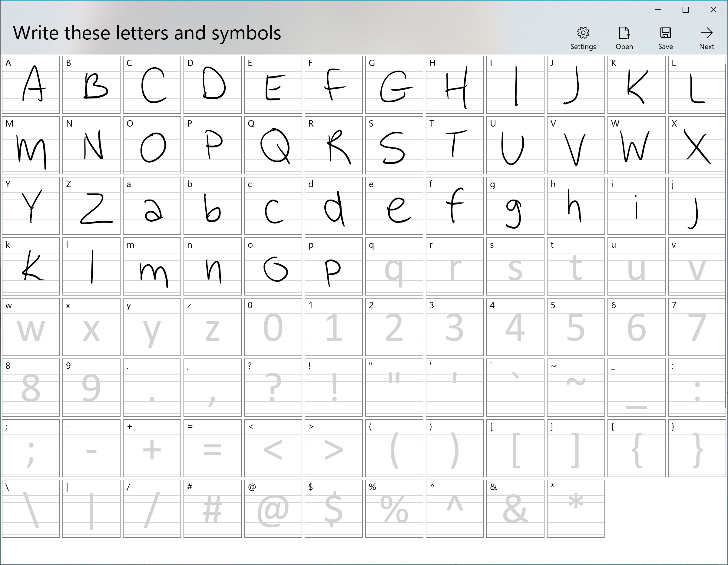Select the lowercase q writing cell
The image size is (728, 565).
pyautogui.click(x=394, y=267)
